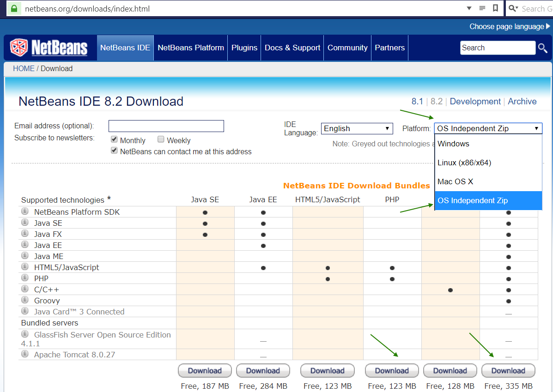Click the 'Bundled servers' heading
Screen dimensions: 553x392
(x=50, y=323)
